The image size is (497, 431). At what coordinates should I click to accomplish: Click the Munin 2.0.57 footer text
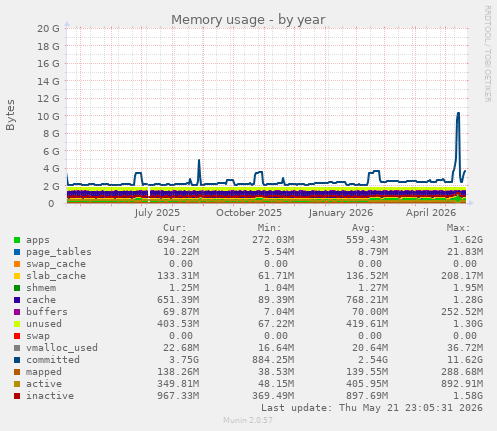click(248, 420)
